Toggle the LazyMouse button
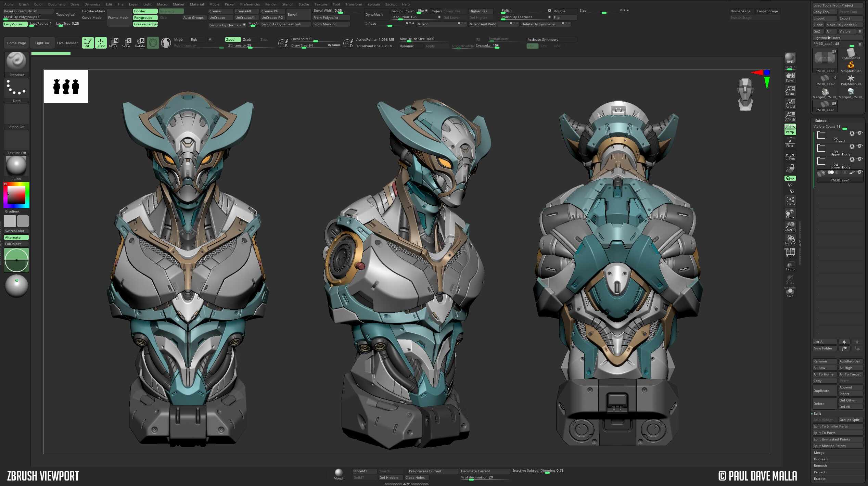The image size is (868, 486). [x=16, y=24]
